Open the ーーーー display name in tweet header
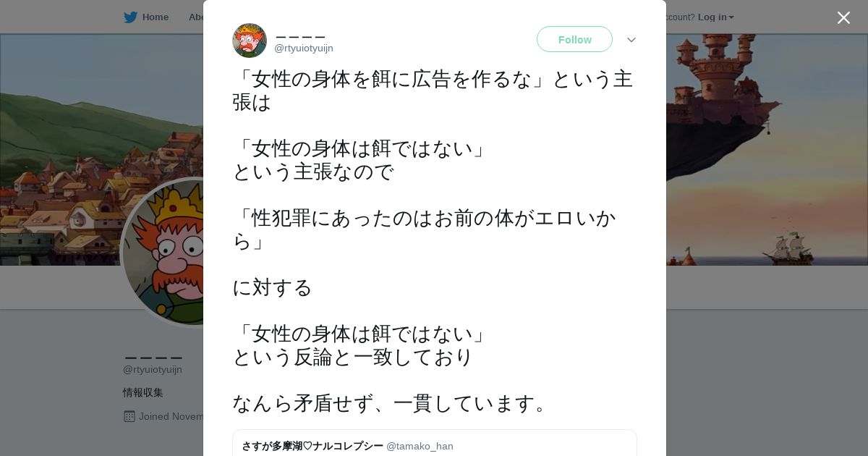Image resolution: width=868 pixels, height=456 pixels. pyautogui.click(x=300, y=35)
